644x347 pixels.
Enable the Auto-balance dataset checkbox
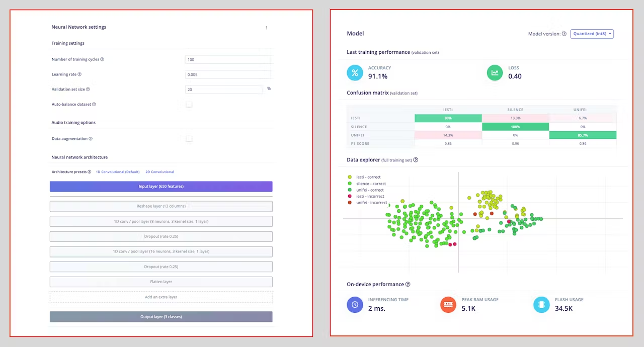coord(189,105)
